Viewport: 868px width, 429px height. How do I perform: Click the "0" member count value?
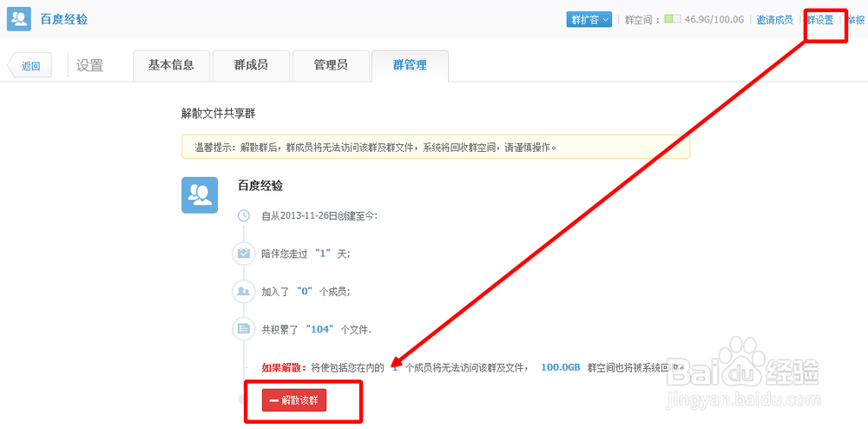tap(306, 291)
